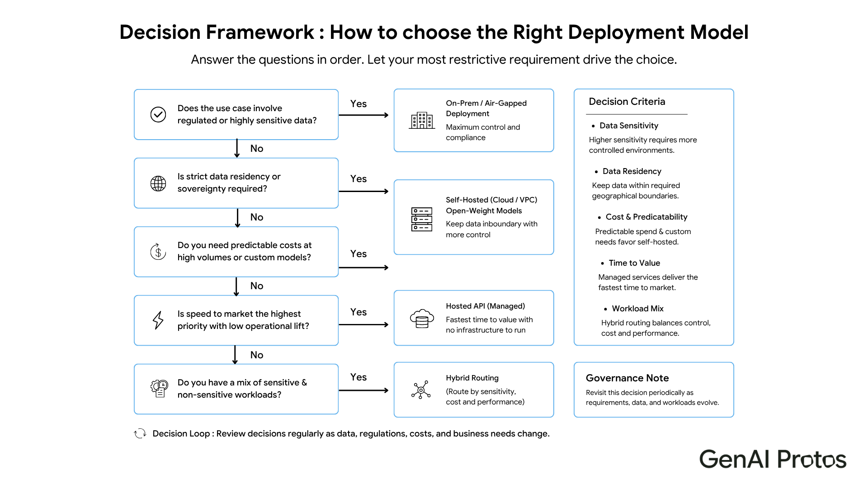This screenshot has width=868, height=488.
Task: Click 'Keep data within required geographical' text
Action: point(636,191)
